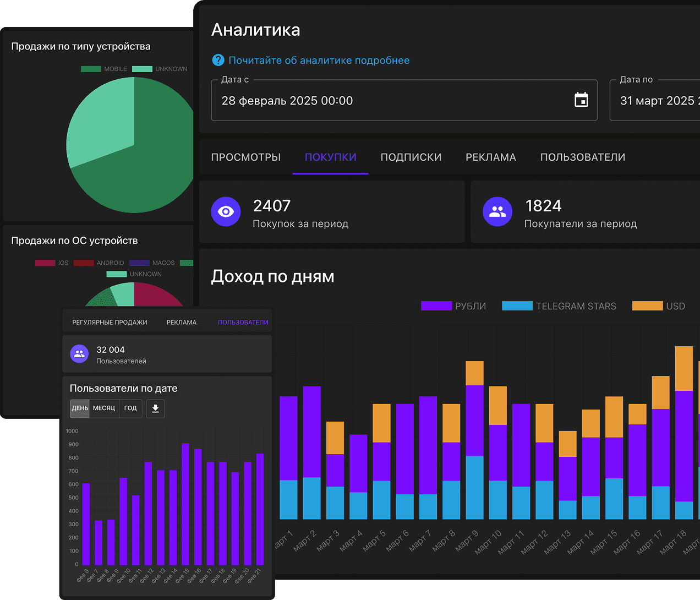Viewport: 700px width, 600px height.
Task: Click the users icon next to 32 004
Action: point(80,354)
